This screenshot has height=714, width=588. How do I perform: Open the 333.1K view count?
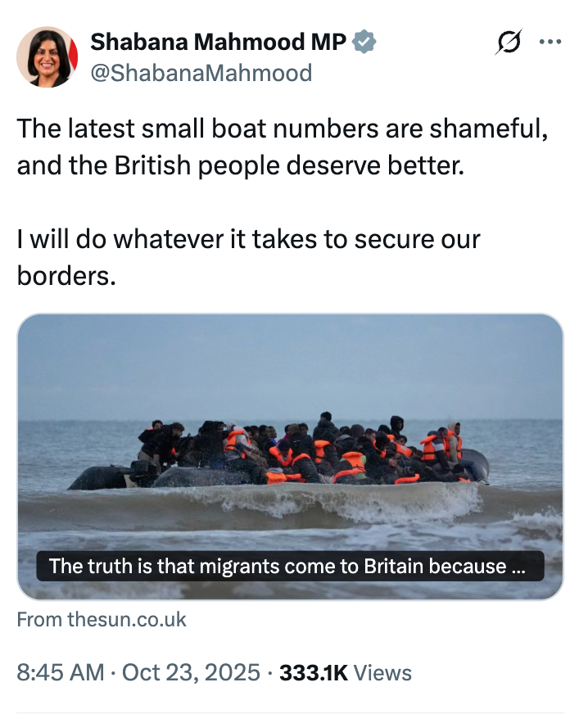(x=314, y=673)
